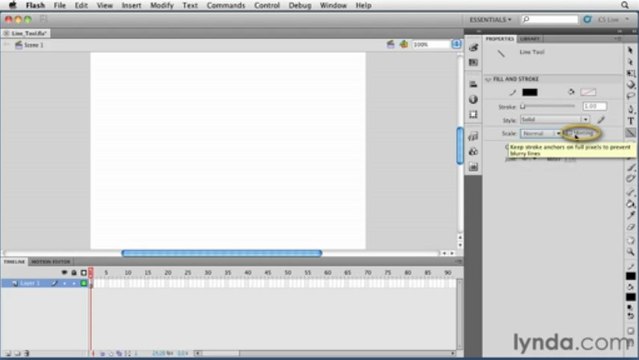Select the 3D Rotation tool
The image size is (639, 360).
pyautogui.click(x=630, y=85)
